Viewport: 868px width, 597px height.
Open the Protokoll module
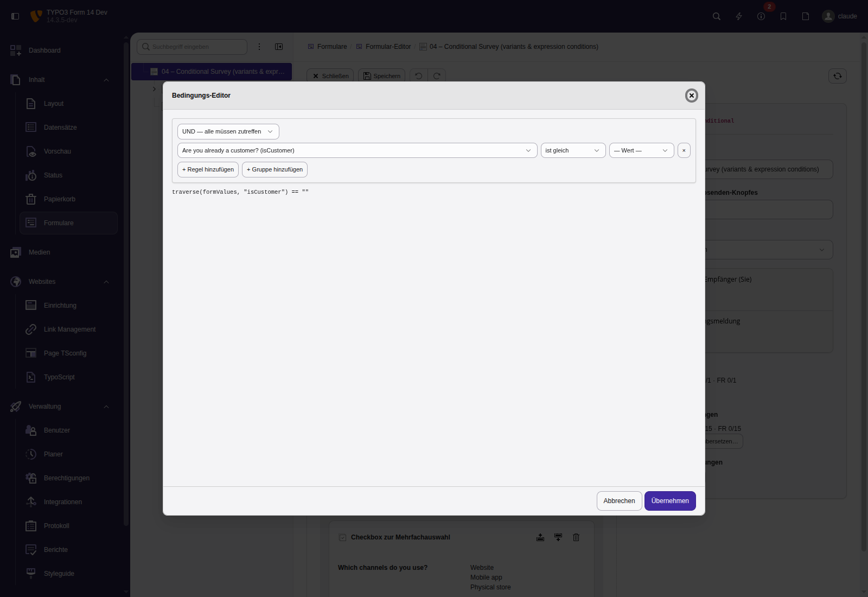point(68,526)
